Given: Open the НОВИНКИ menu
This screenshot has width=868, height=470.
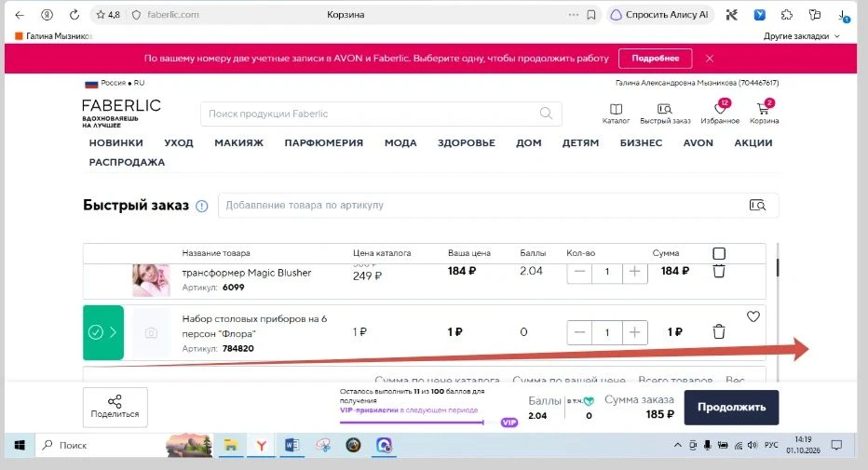Looking at the screenshot, I should (116, 142).
